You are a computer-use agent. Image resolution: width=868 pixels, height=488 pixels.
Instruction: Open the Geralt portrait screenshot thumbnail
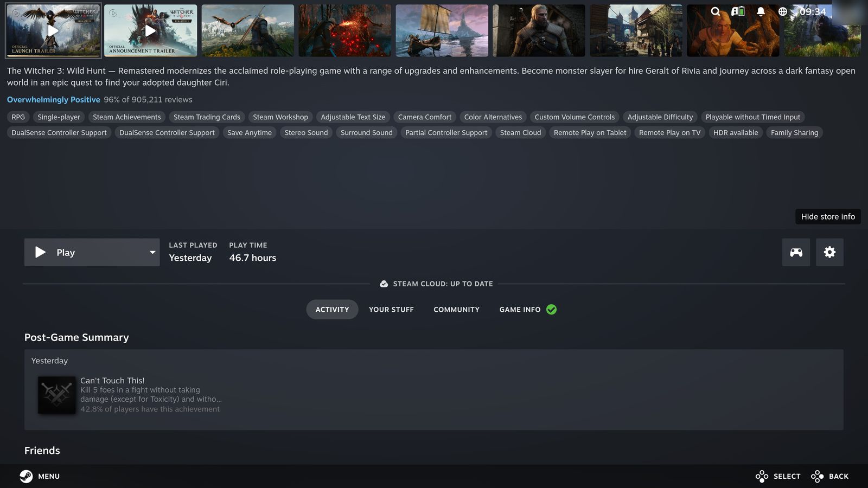point(539,30)
